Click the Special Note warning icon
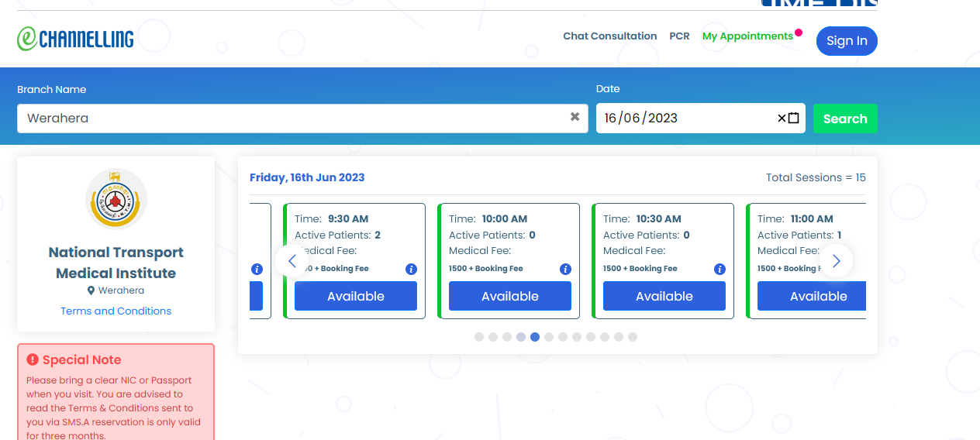This screenshot has width=980, height=440. pyautogui.click(x=33, y=359)
